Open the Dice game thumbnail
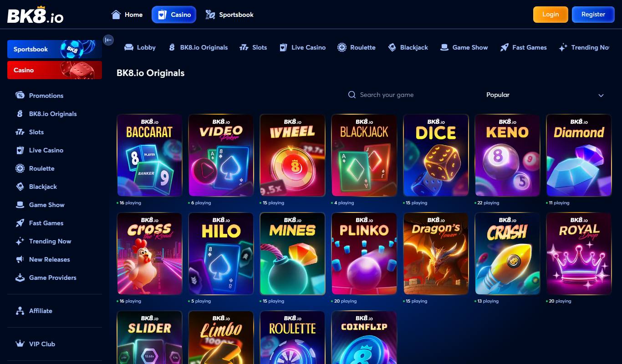This screenshot has height=364, width=622. 436,155
